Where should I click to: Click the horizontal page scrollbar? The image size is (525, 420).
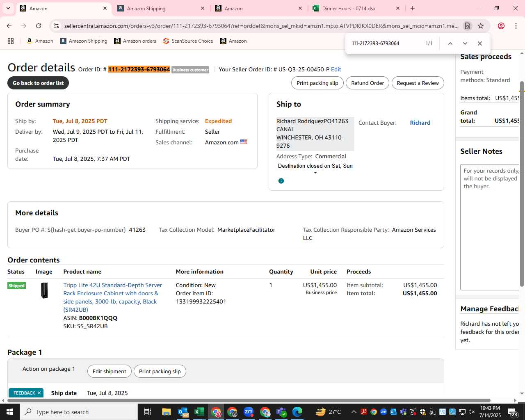(x=249, y=400)
